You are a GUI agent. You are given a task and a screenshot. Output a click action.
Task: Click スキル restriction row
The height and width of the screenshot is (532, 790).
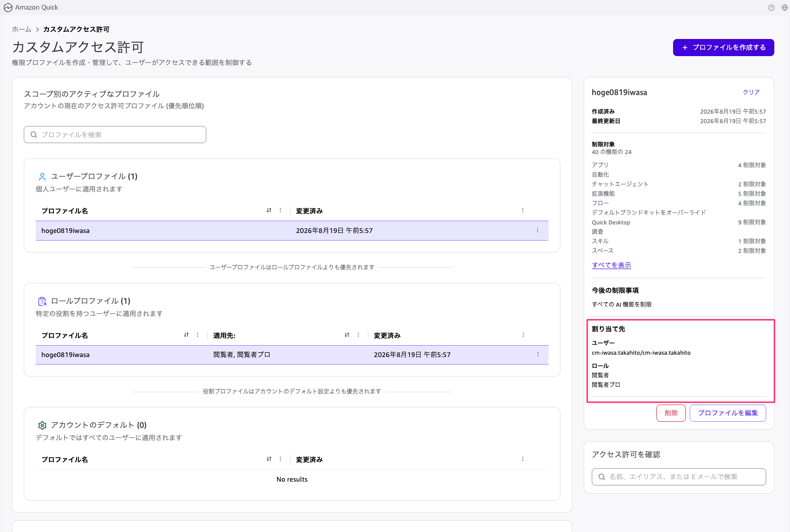[x=679, y=241]
